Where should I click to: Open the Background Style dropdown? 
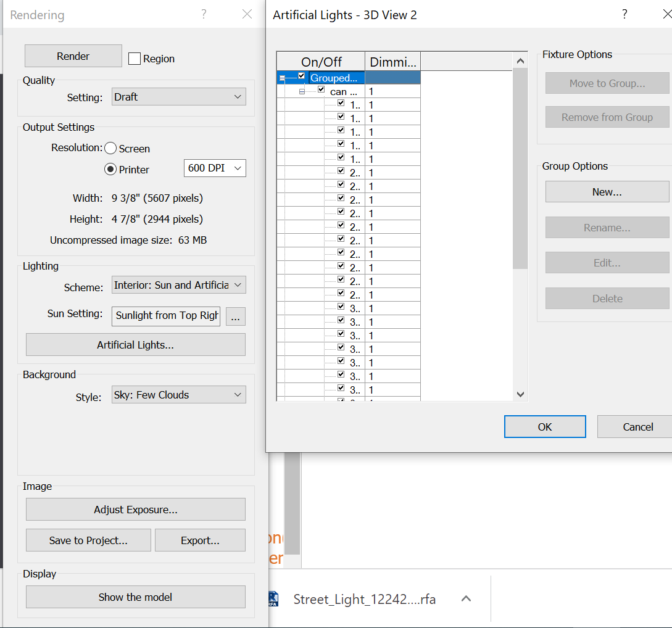(179, 395)
